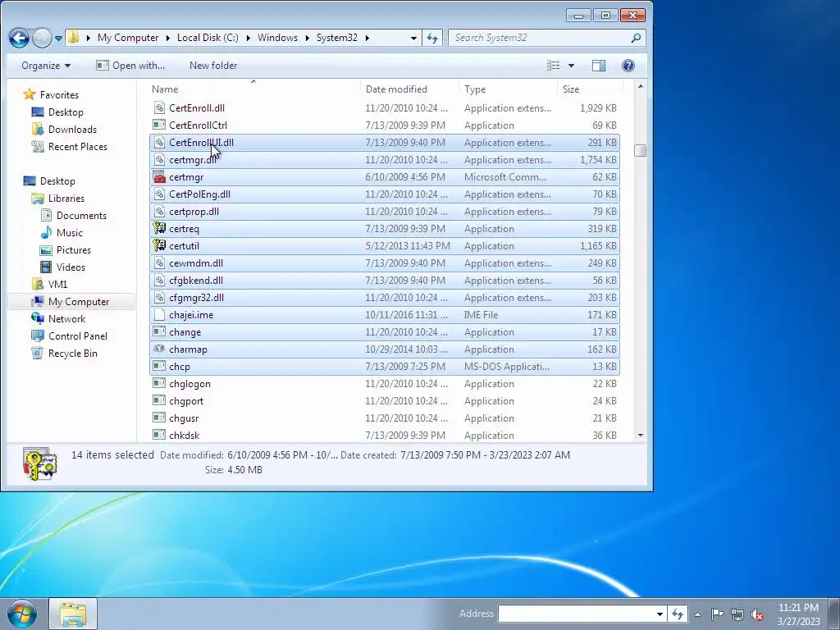Select the chglogon file
Image resolution: width=840 pixels, height=630 pixels.
(384, 384)
